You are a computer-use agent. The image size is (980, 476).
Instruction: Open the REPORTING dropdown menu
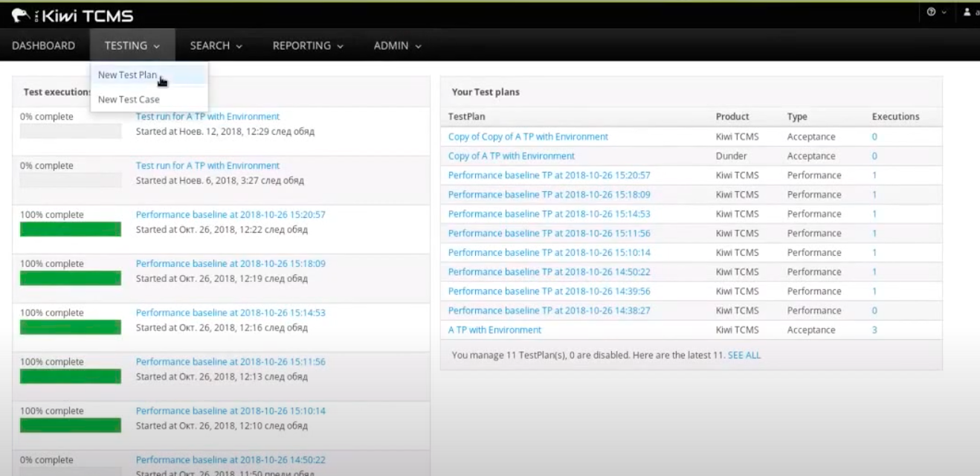tap(308, 45)
